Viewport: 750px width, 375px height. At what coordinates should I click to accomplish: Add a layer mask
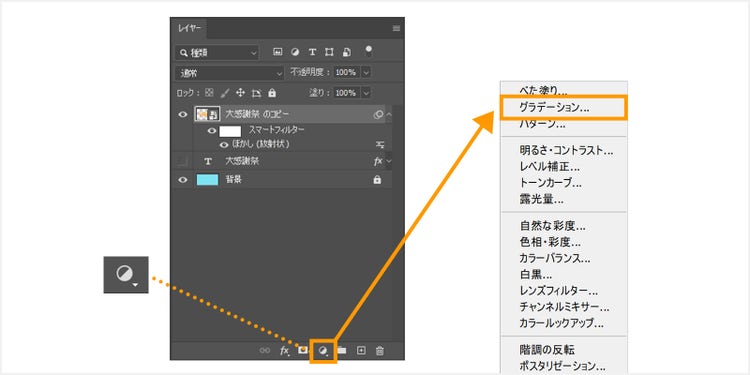point(302,351)
